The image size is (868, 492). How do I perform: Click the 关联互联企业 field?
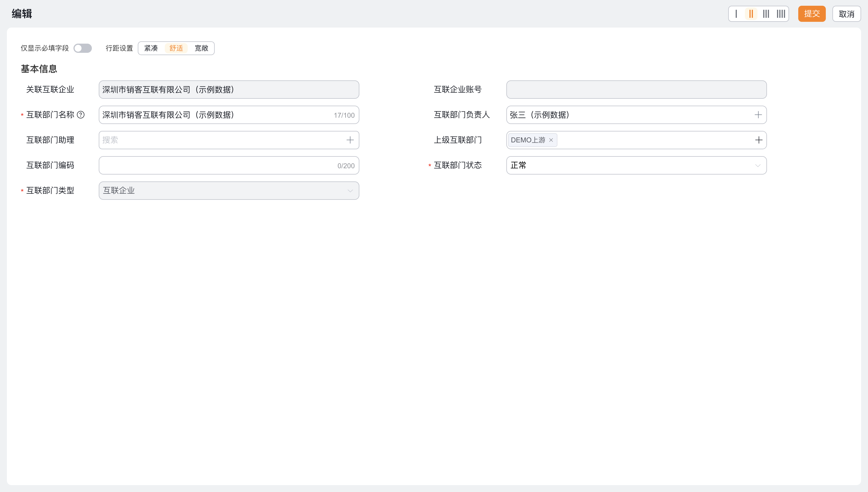(x=229, y=90)
